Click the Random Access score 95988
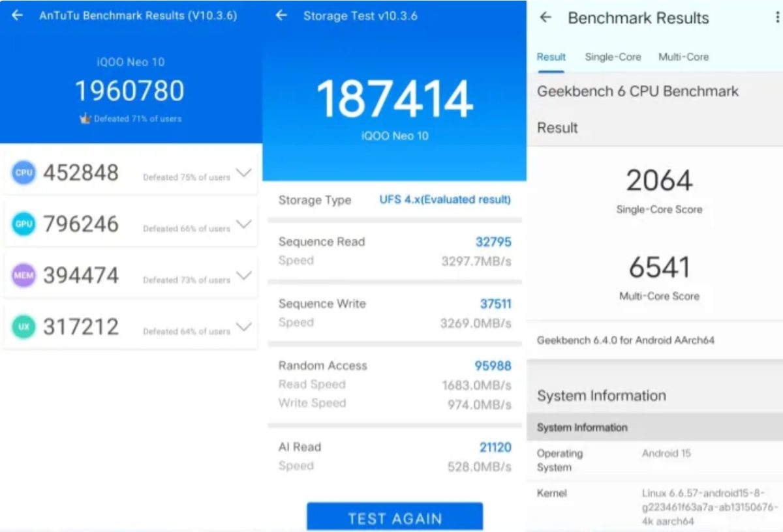This screenshot has width=783, height=532. (x=493, y=366)
